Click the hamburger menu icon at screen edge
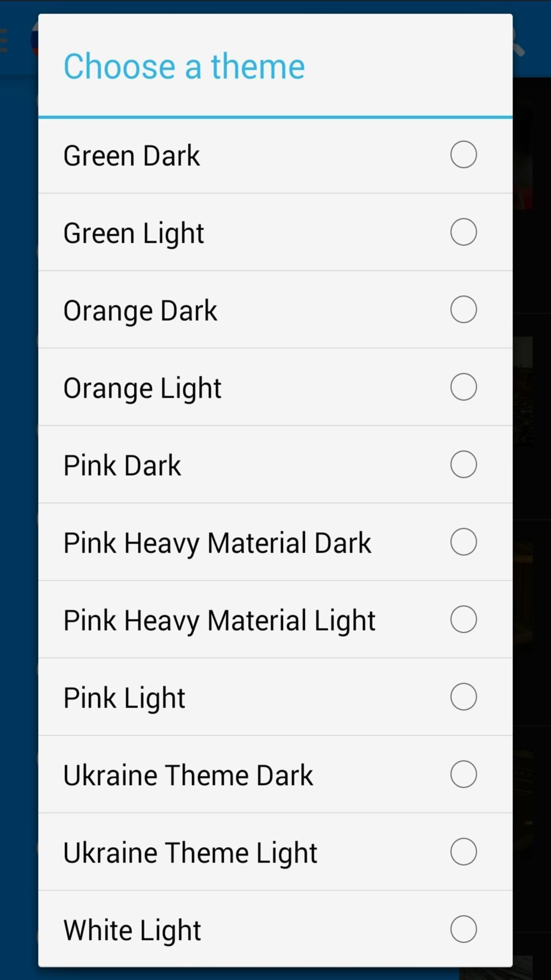Viewport: 551px width, 980px height. 4,41
